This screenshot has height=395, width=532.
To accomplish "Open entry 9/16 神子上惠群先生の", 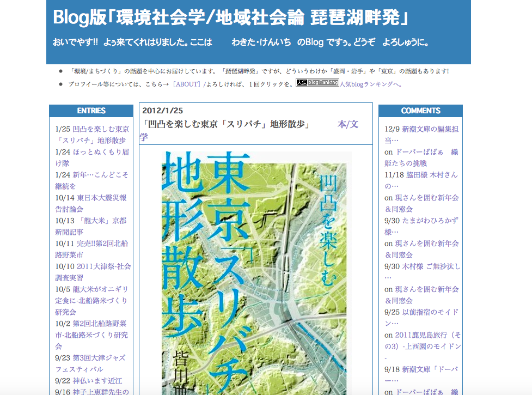I will tap(92, 391).
